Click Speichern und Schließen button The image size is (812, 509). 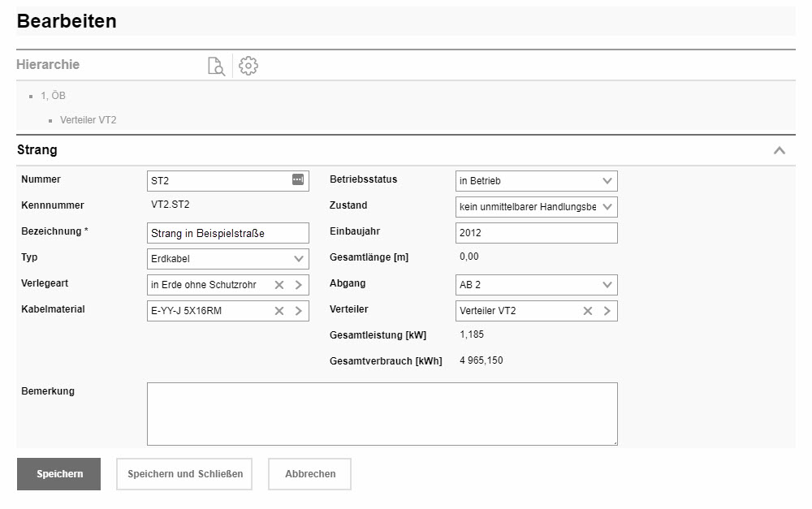point(185,474)
